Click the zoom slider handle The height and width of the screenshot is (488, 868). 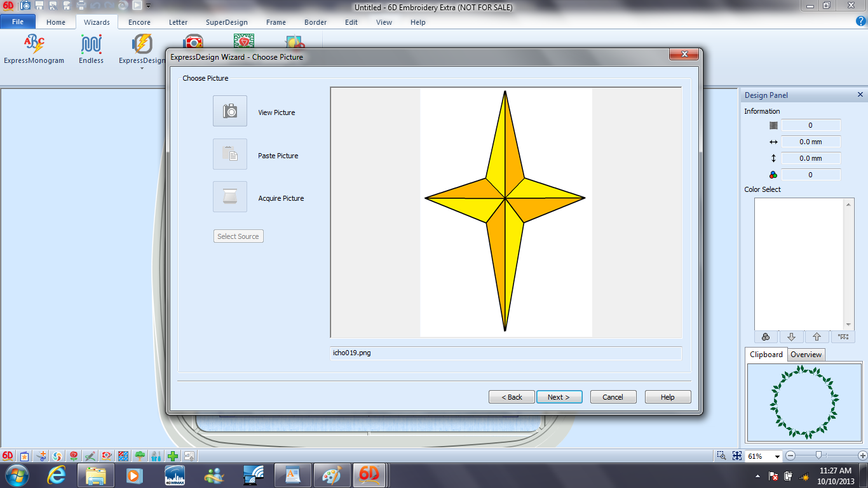click(x=819, y=455)
